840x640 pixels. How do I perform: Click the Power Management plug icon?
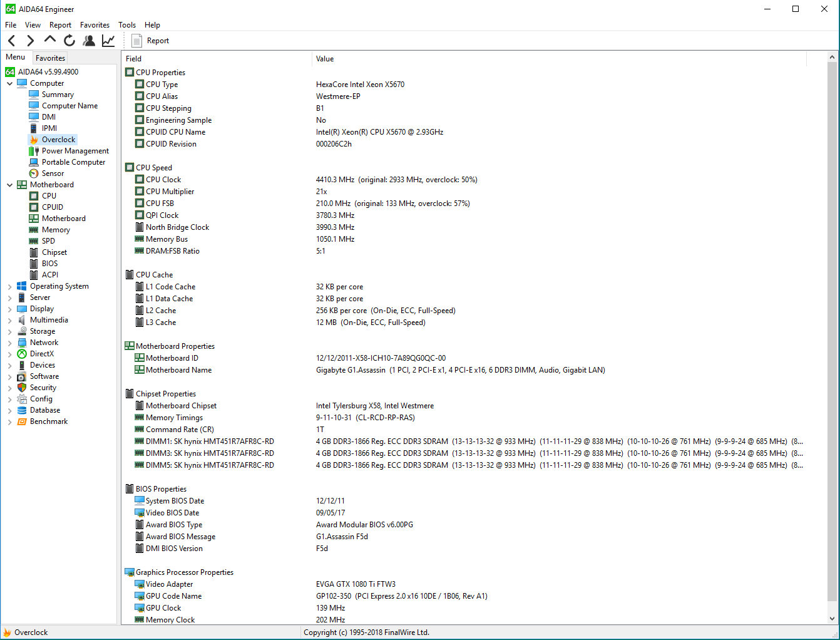coord(34,151)
